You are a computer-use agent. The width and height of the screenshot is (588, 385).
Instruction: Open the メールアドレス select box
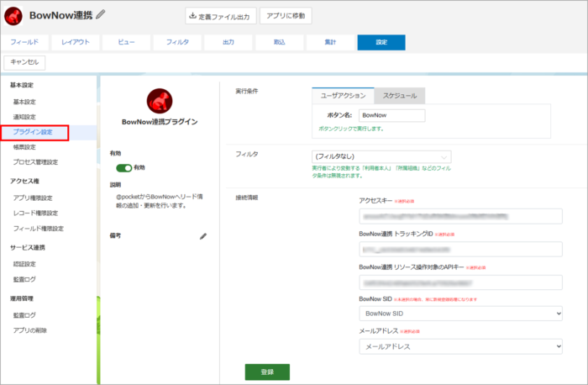(x=460, y=346)
